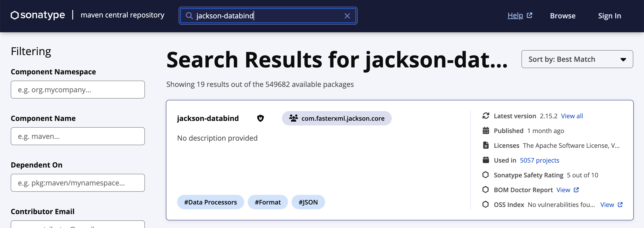Click the 'Showing 19 results' summary text
644x228 pixels.
click(x=260, y=84)
